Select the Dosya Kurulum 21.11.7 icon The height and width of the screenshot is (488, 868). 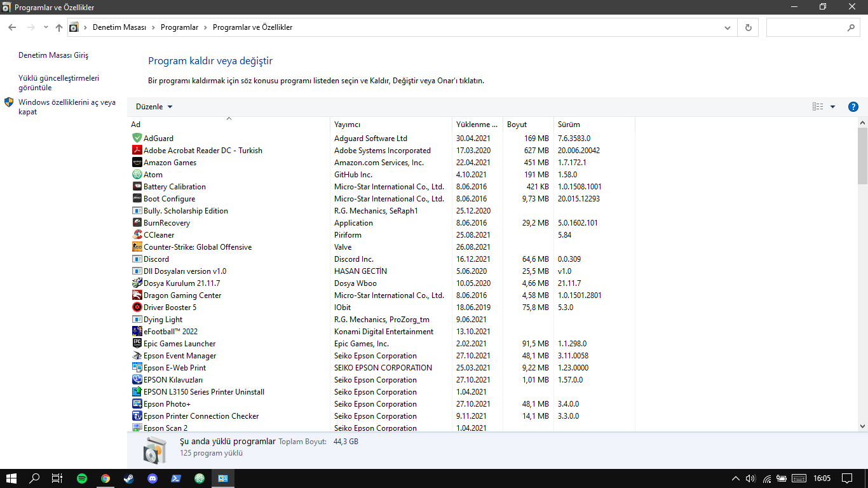click(137, 283)
